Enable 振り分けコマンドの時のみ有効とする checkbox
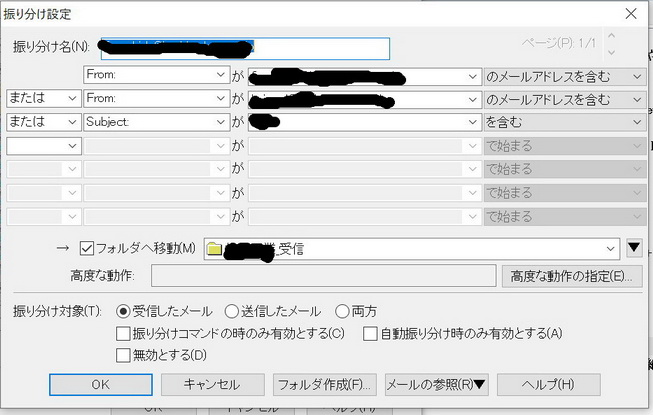Image resolution: width=653 pixels, height=415 pixels. 124,333
